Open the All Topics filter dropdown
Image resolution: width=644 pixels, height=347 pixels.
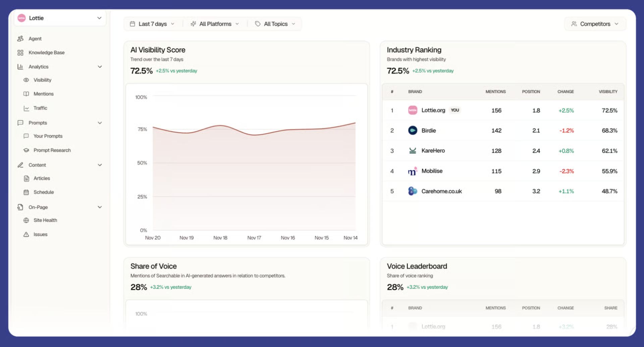pos(275,24)
